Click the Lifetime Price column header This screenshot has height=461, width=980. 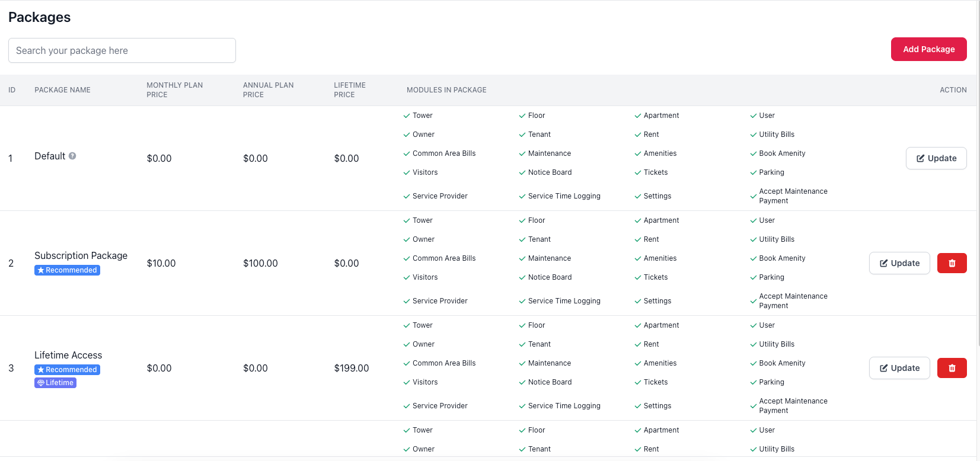click(350, 90)
